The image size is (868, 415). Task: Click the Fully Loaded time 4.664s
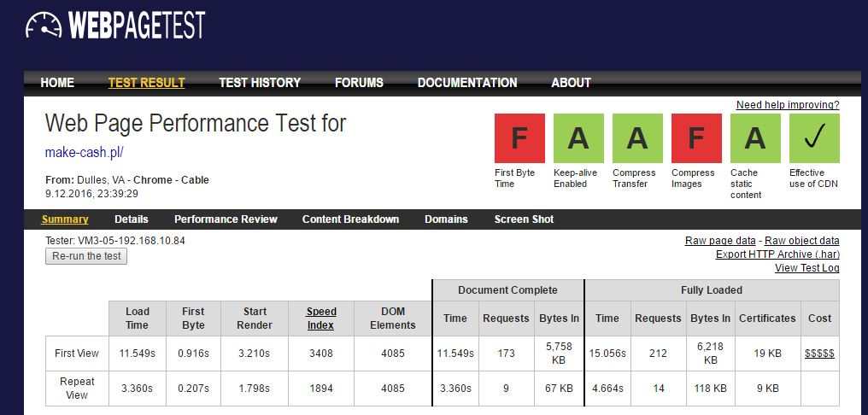pos(607,389)
